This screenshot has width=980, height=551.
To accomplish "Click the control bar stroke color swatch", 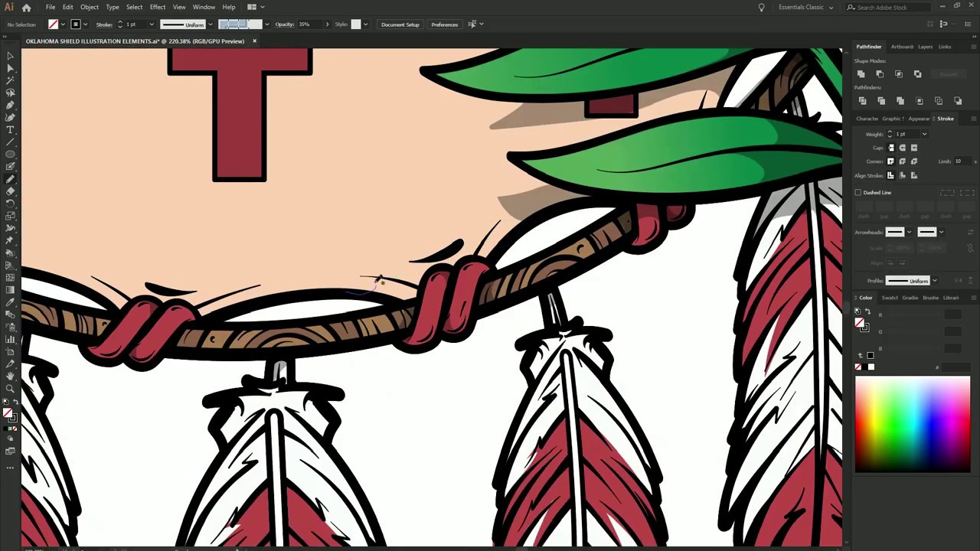I will [76, 24].
